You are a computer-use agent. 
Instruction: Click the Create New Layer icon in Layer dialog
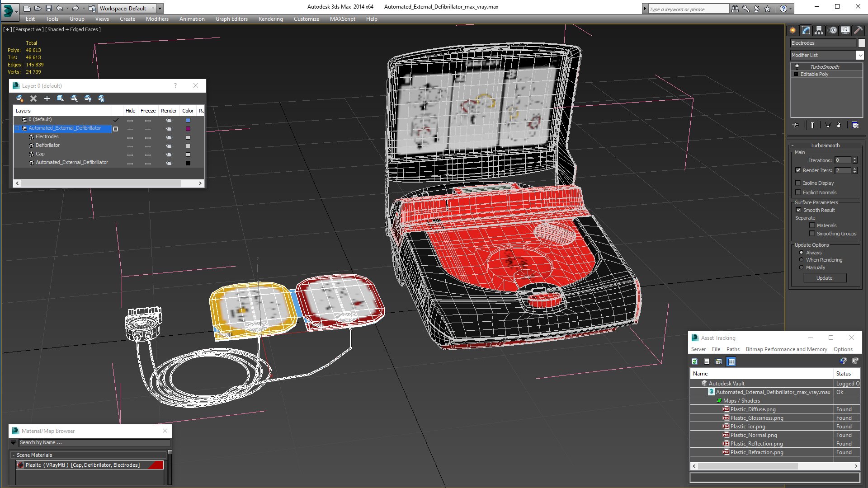20,99
